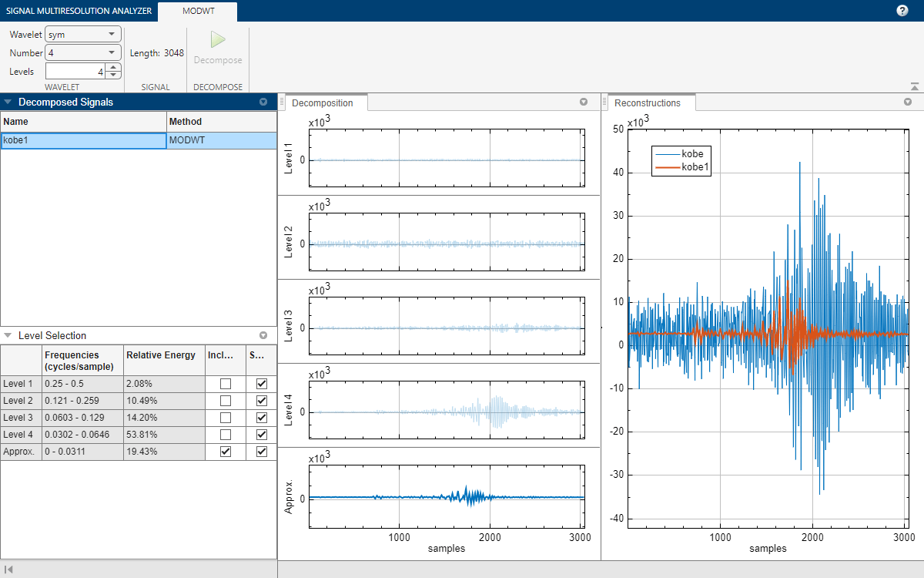This screenshot has height=578, width=924.
Task: Open Level Selection panel options menu
Action: tap(263, 335)
